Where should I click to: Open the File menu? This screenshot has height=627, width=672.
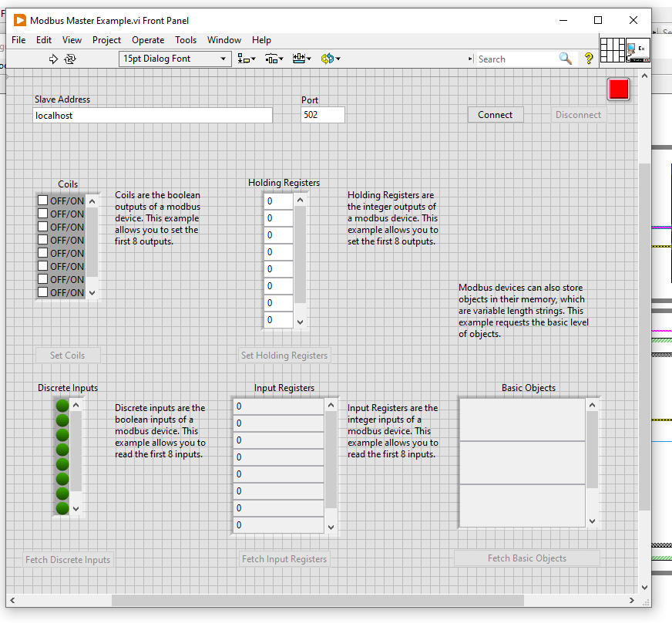[x=18, y=40]
